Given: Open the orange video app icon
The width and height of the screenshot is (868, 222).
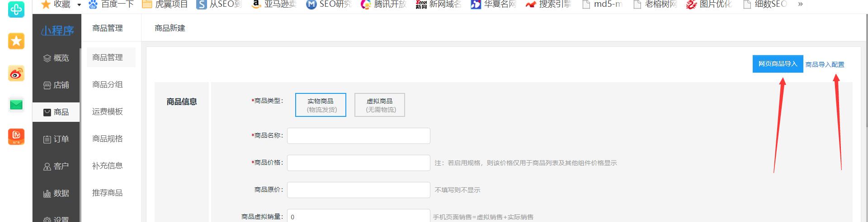Looking at the screenshot, I should 16,136.
